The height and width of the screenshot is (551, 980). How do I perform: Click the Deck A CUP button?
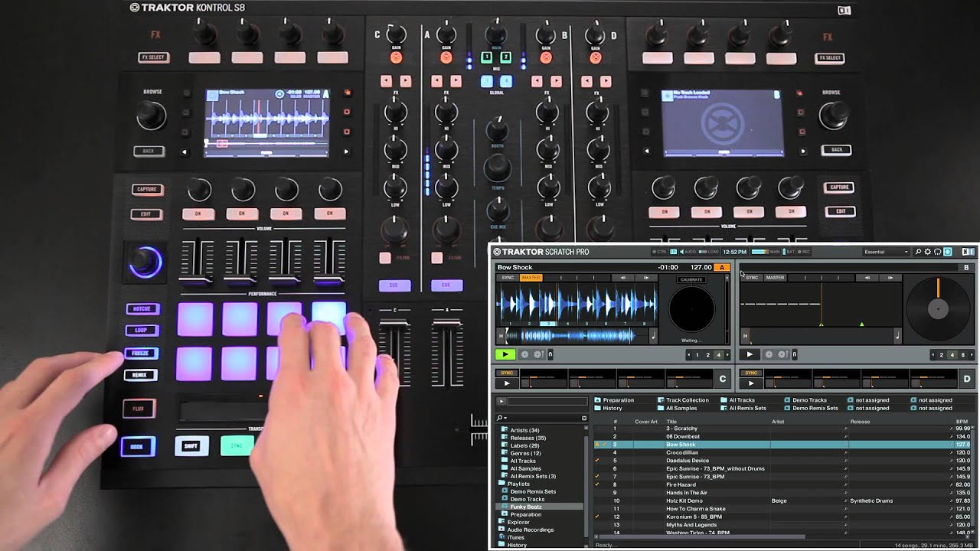point(537,354)
